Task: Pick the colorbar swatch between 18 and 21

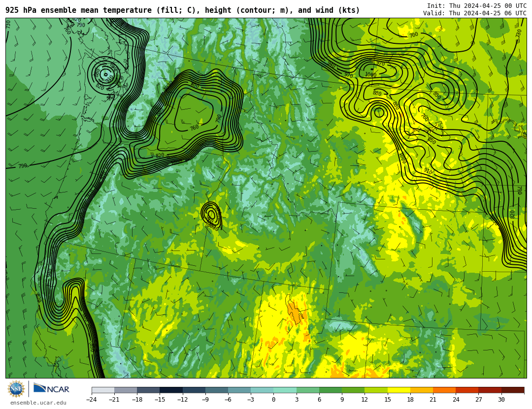Action: coord(421,390)
